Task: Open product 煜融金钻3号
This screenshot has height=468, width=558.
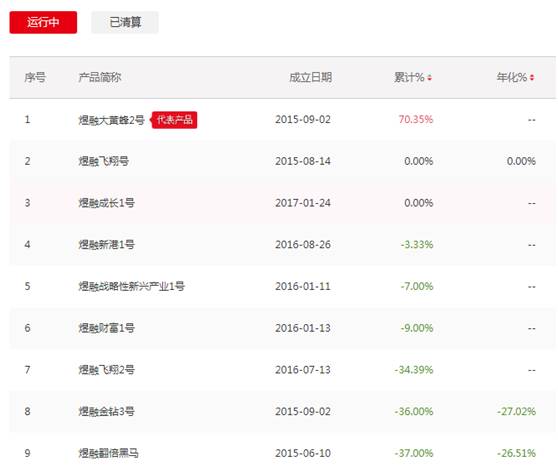Action: point(106,412)
